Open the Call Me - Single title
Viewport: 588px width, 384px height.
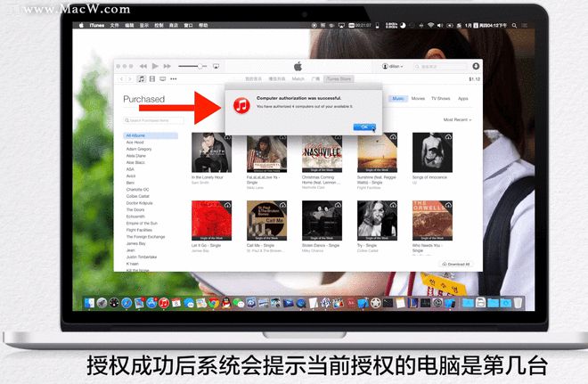[261, 245]
